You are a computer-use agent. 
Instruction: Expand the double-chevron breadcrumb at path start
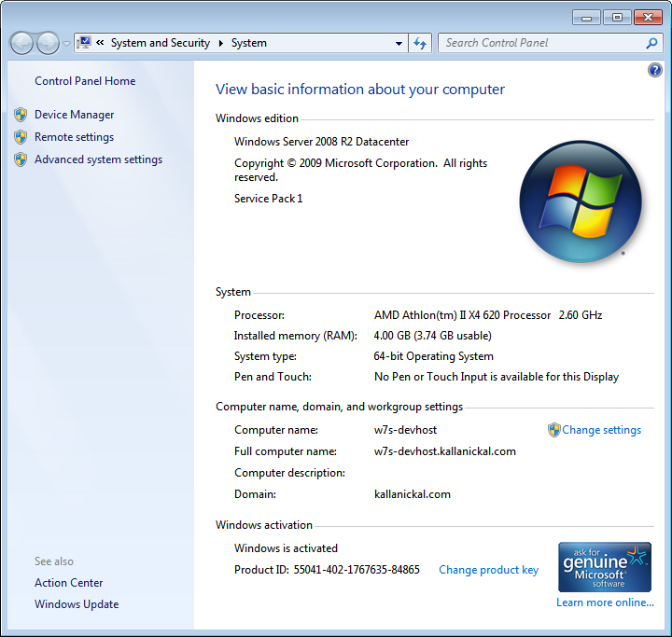click(x=100, y=43)
